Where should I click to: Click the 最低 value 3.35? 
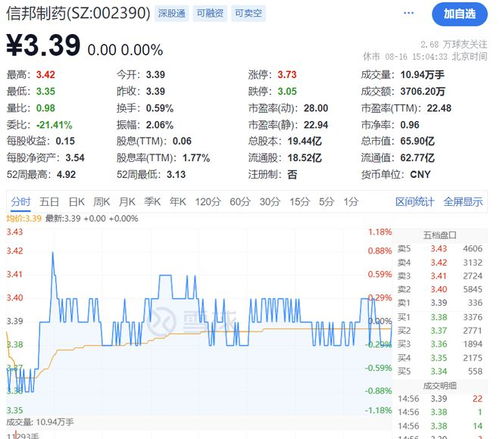click(46, 91)
